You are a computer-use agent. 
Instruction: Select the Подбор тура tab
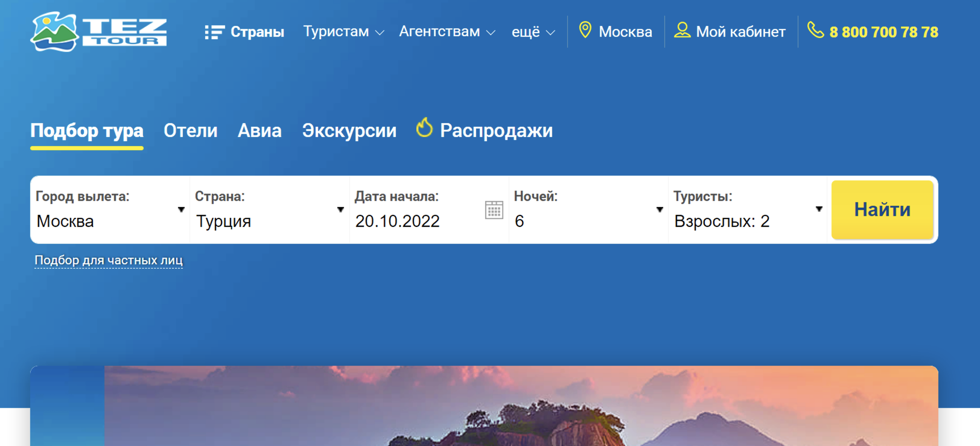pyautogui.click(x=87, y=131)
